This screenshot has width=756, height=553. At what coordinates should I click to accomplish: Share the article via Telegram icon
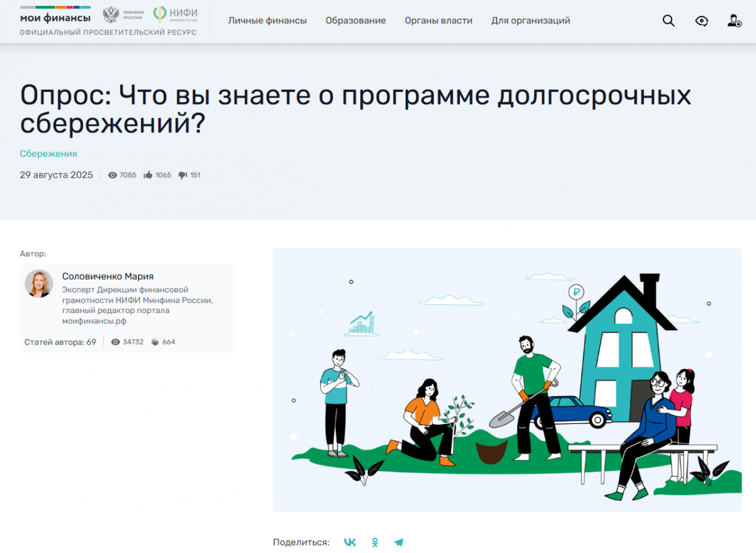point(398,542)
